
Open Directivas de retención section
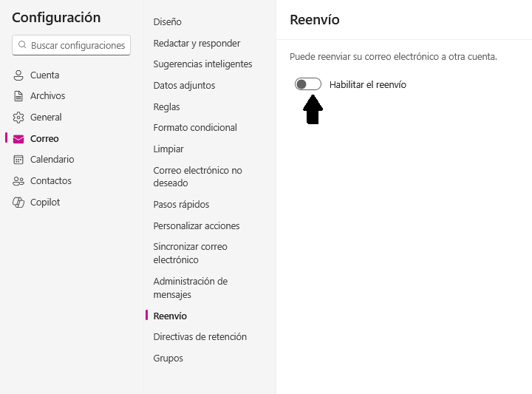(199, 336)
